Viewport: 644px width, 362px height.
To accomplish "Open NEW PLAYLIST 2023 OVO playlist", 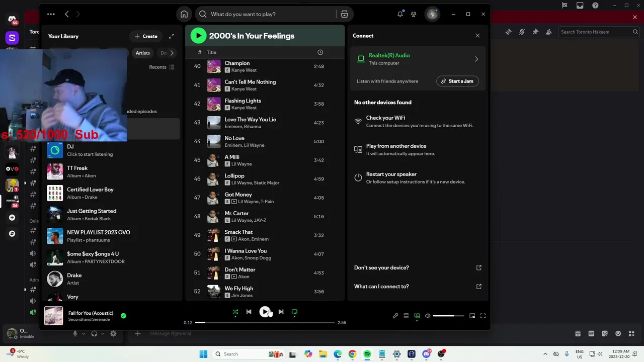I will (x=112, y=236).
